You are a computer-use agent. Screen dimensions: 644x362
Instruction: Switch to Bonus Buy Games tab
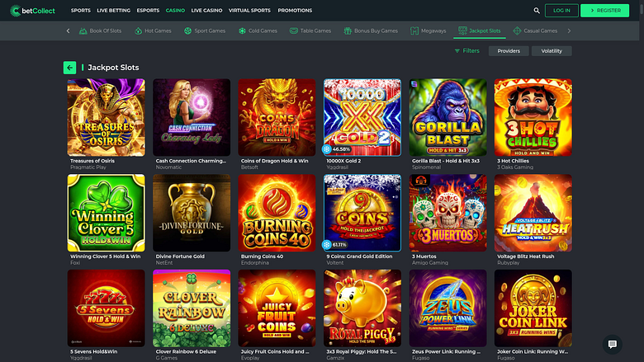click(371, 31)
